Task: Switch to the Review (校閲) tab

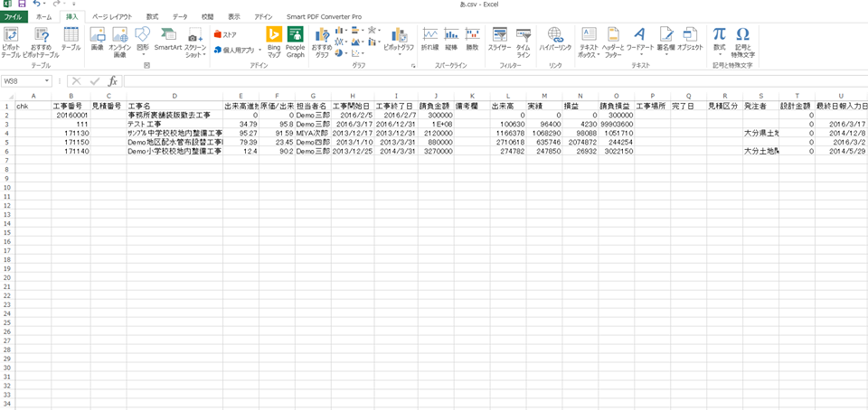Action: (208, 17)
